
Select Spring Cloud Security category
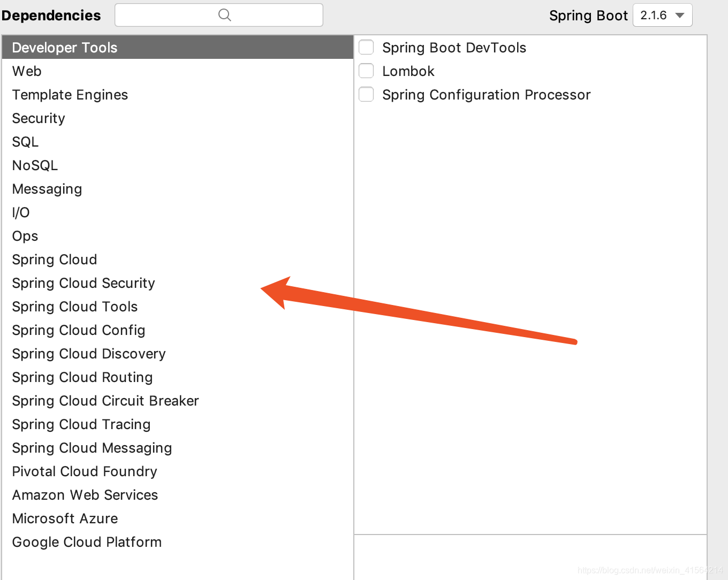pyautogui.click(x=178, y=283)
